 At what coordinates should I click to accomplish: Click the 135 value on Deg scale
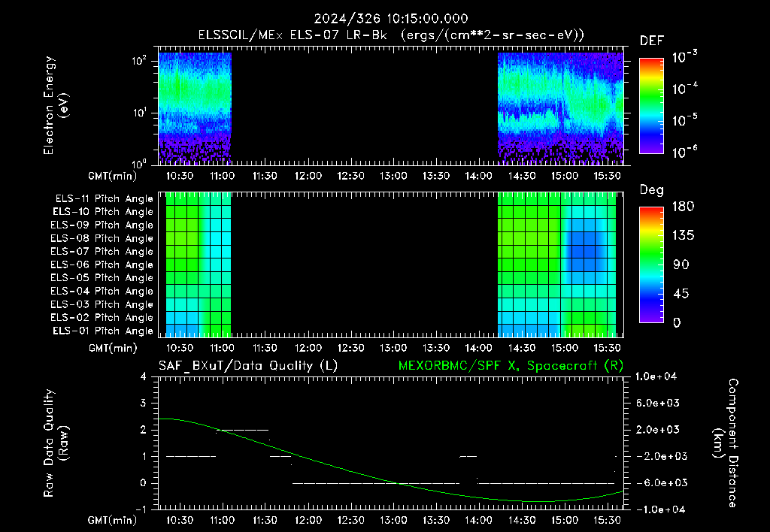683,236
